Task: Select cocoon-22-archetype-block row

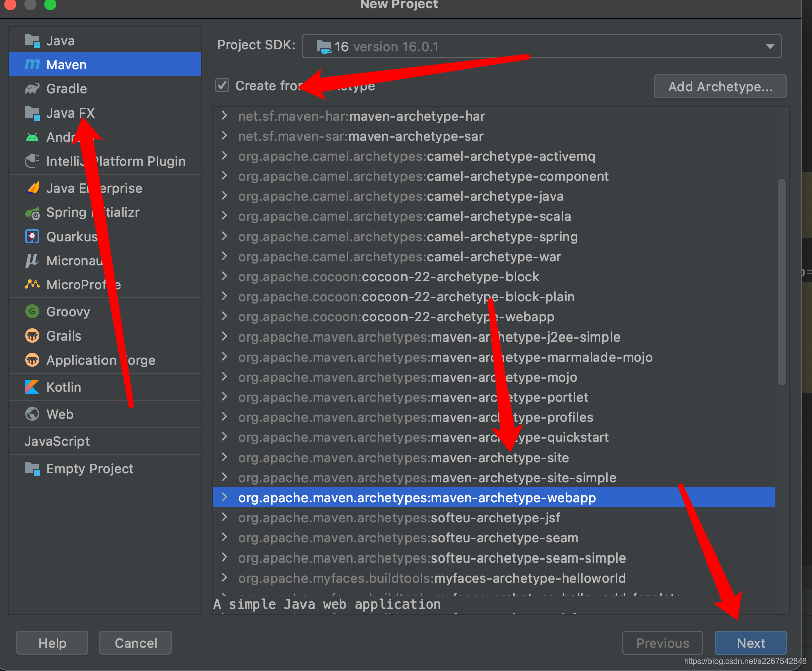Action: pos(494,277)
